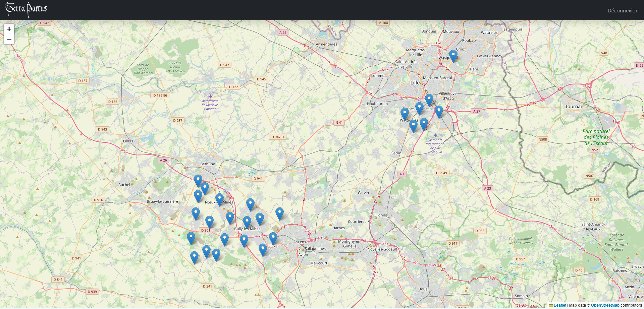The height and width of the screenshot is (309, 644).
Task: Open the Leaflet attribution link
Action: pos(559,305)
